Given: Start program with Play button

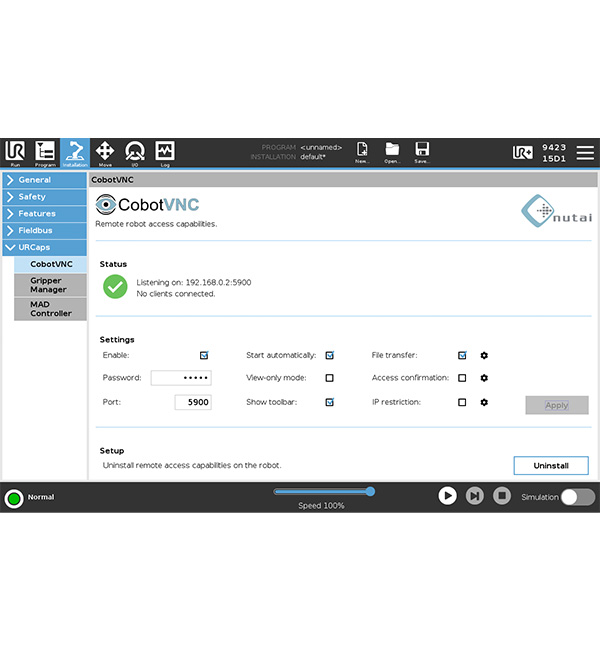Looking at the screenshot, I should point(447,495).
